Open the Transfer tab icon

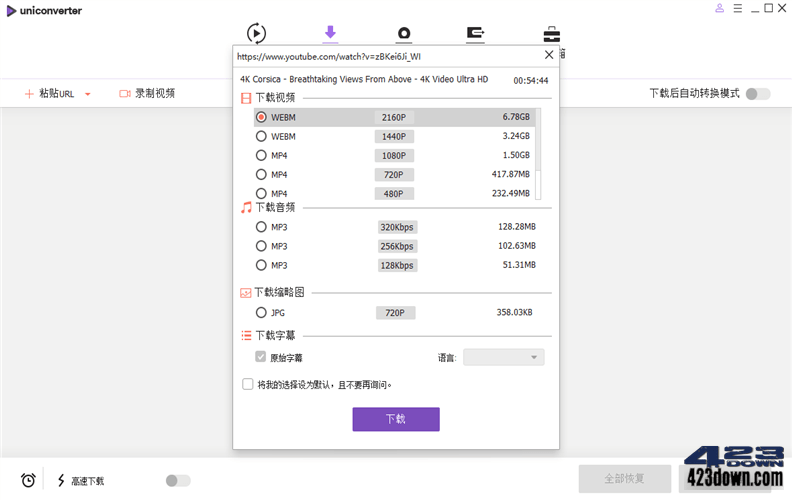[x=476, y=34]
